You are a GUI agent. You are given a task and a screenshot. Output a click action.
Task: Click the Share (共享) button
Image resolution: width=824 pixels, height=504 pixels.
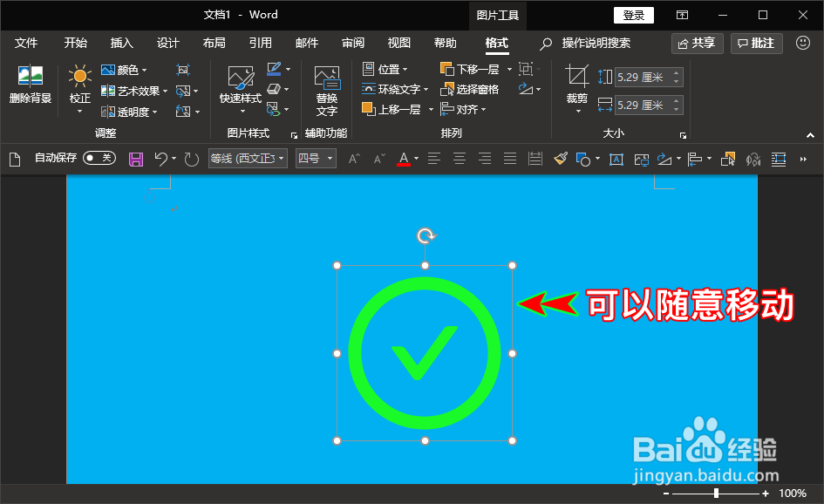click(698, 43)
